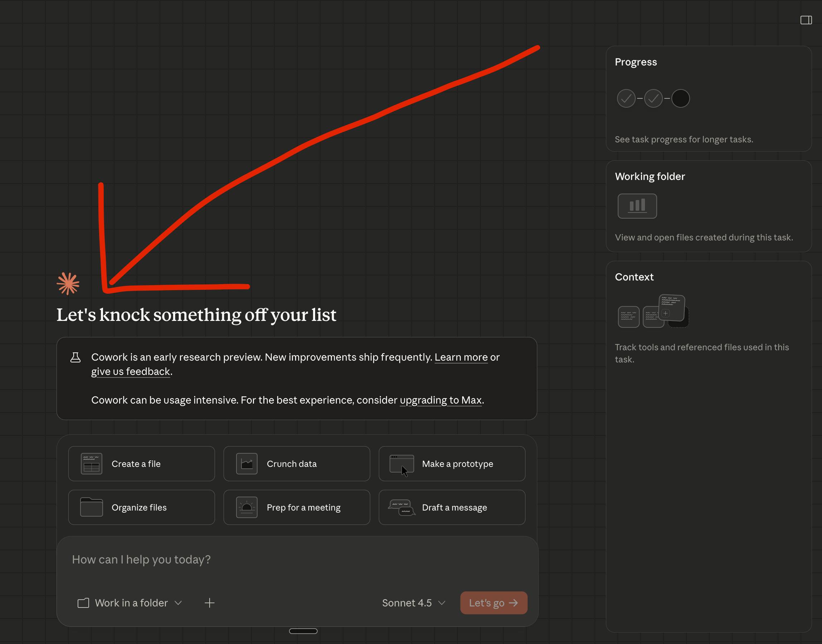
Task: Click the Organize files folder icon
Action: [x=92, y=507]
